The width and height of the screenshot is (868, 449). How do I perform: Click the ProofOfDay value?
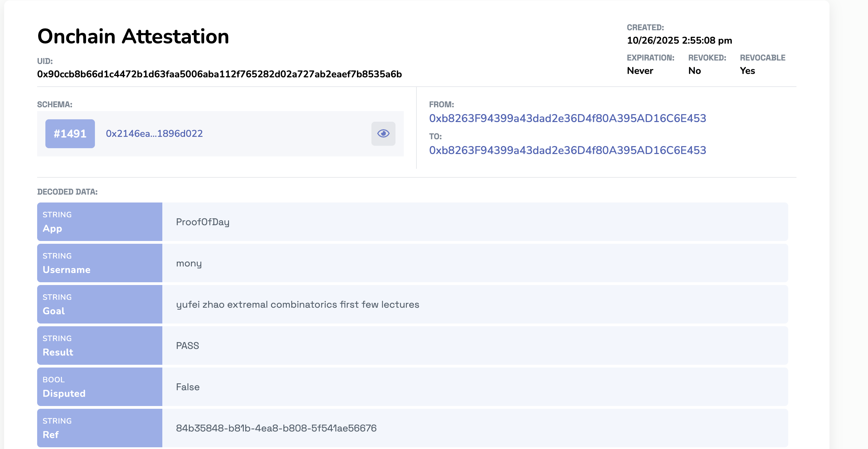(203, 222)
